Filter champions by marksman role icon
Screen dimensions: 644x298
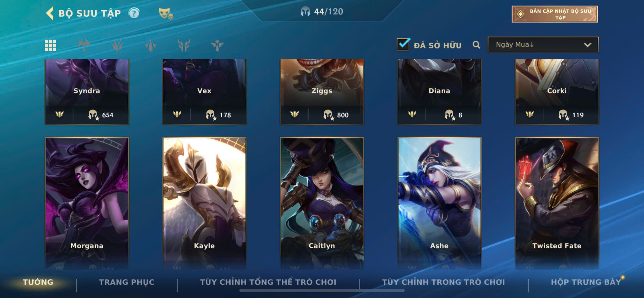point(184,45)
